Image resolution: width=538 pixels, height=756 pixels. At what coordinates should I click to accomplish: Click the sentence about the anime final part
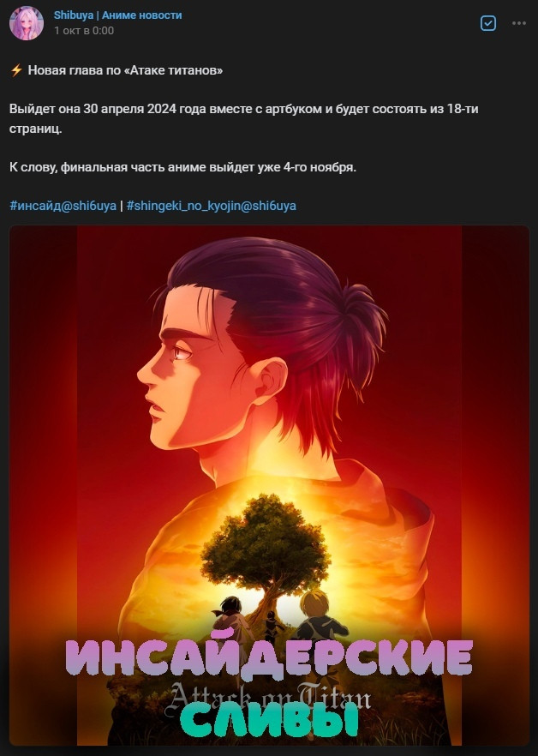[182, 167]
